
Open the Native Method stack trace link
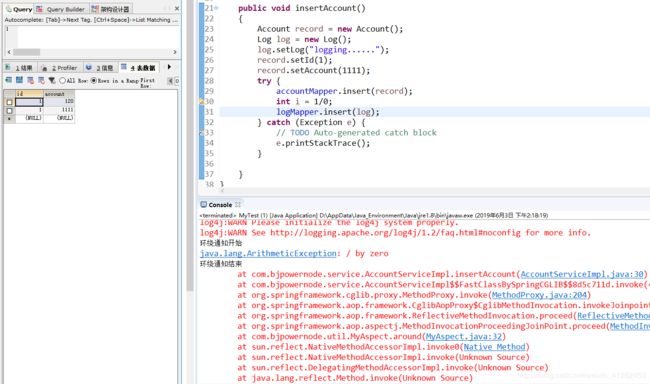click(x=494, y=347)
